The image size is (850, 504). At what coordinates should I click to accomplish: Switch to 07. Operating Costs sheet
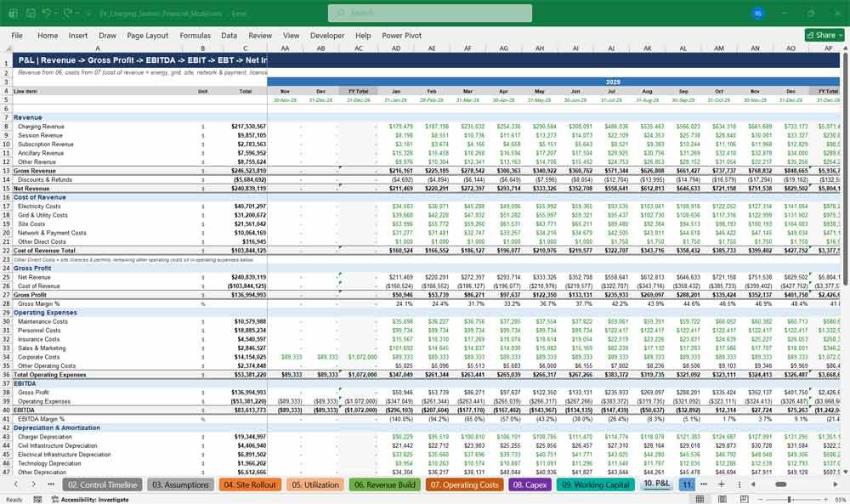(464, 484)
